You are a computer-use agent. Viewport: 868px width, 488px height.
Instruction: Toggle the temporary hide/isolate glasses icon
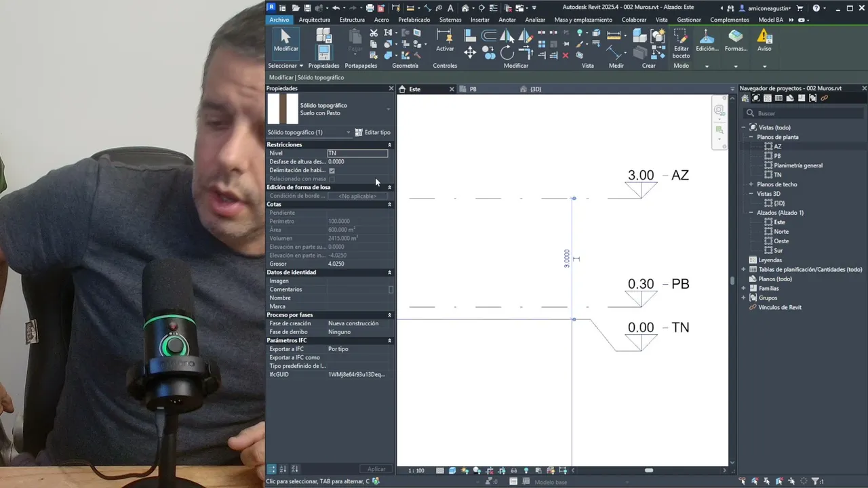513,470
